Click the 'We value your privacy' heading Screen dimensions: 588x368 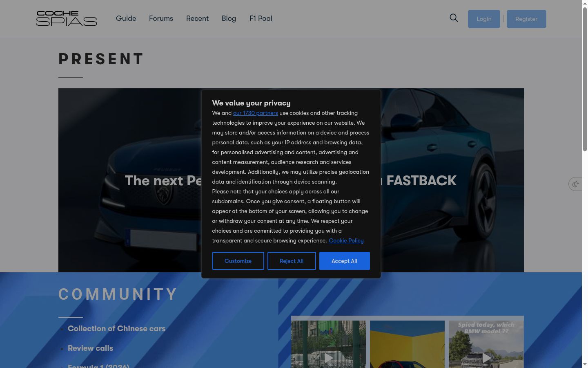(251, 103)
